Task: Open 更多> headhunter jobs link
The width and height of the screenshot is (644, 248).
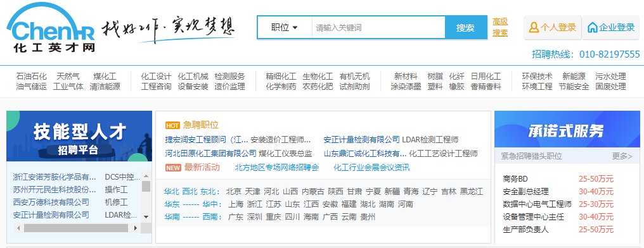Action: tap(622, 156)
